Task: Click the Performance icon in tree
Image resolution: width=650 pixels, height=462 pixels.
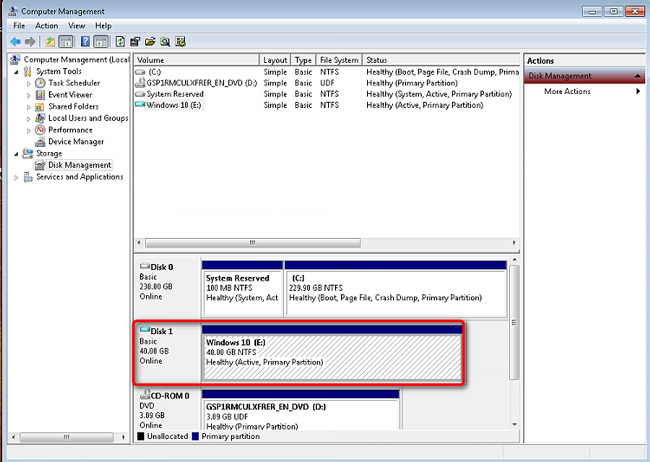Action: pyautogui.click(x=40, y=130)
